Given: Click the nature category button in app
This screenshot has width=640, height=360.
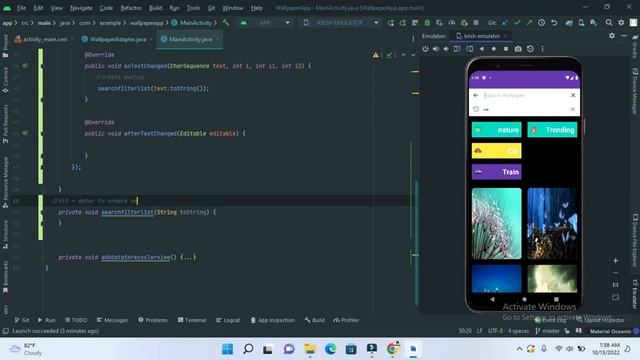Looking at the screenshot, I should tap(496, 130).
